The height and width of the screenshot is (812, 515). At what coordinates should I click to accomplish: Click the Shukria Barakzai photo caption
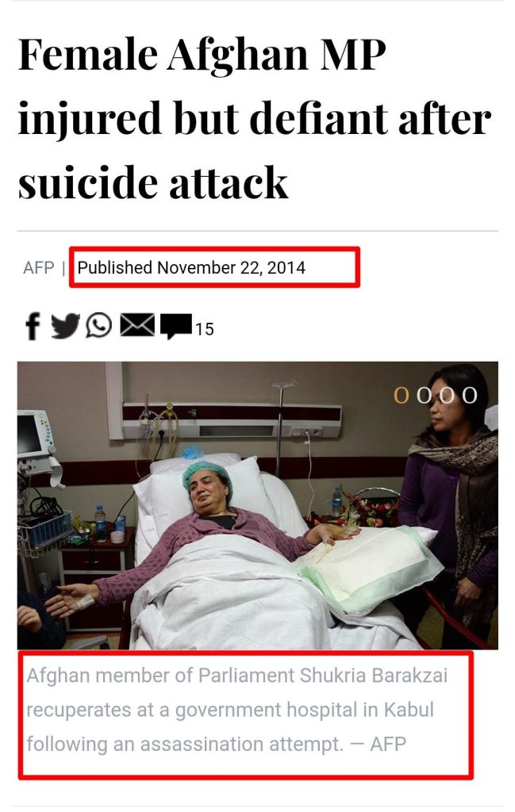tap(236, 710)
